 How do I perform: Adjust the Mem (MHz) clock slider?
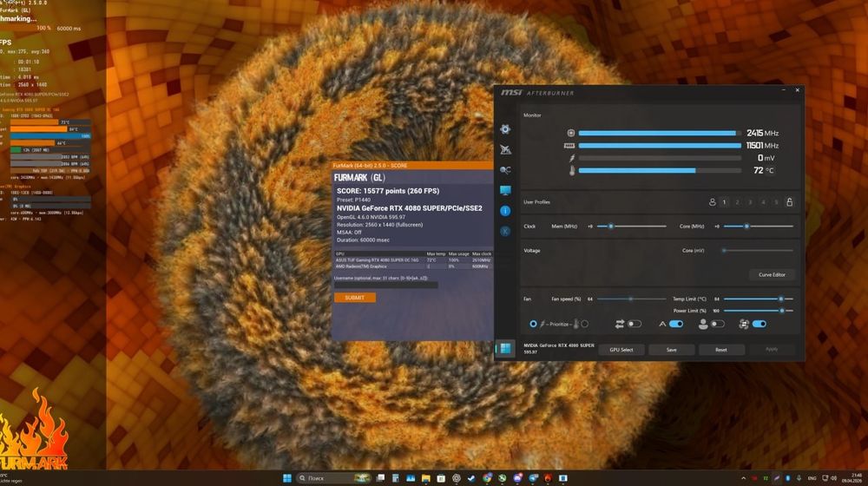631,227
